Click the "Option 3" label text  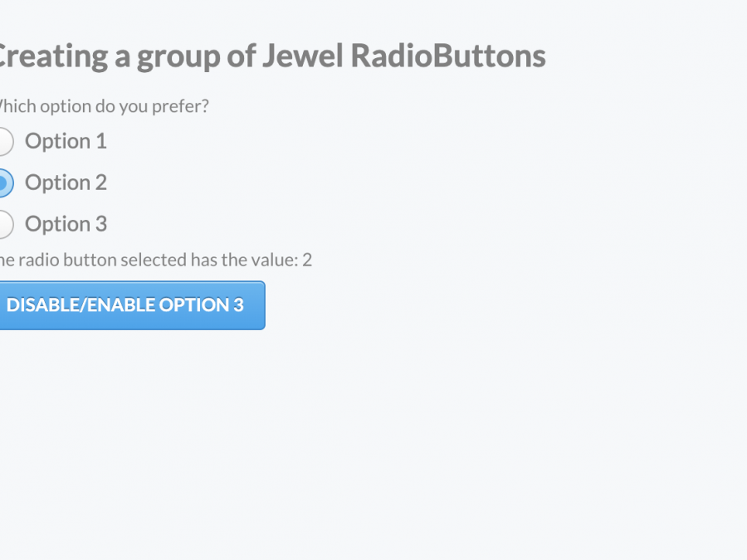coord(66,224)
